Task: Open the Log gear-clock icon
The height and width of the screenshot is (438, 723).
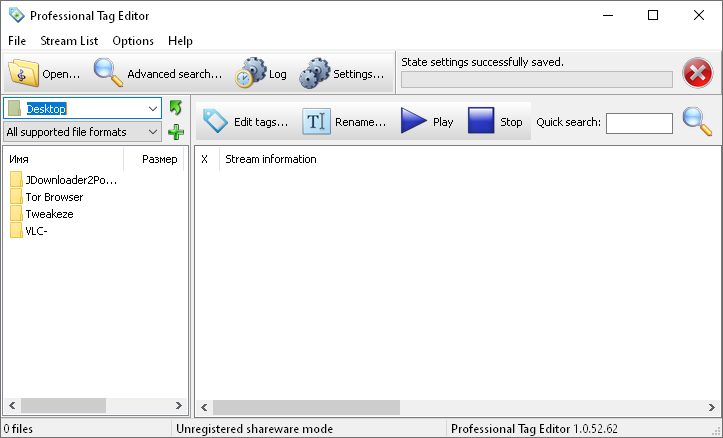Action: (250, 73)
